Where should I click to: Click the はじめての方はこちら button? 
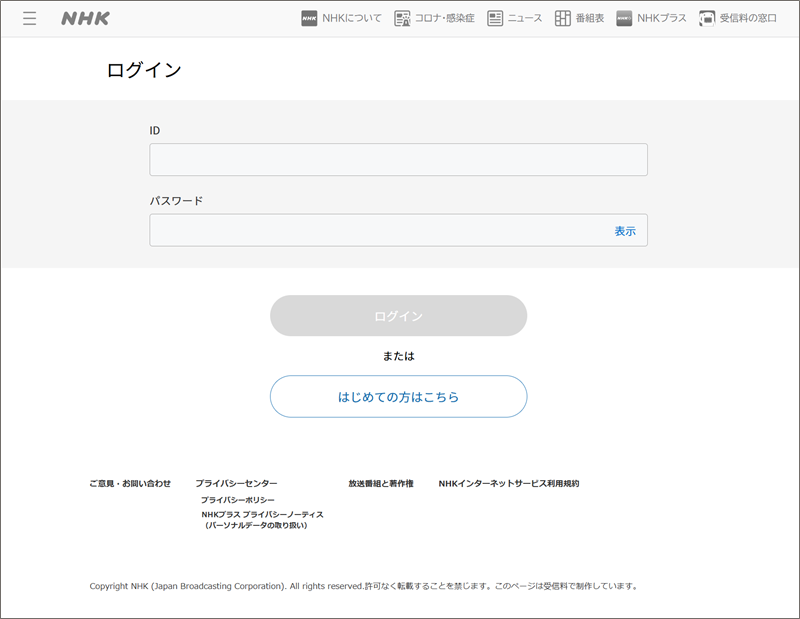click(x=398, y=397)
